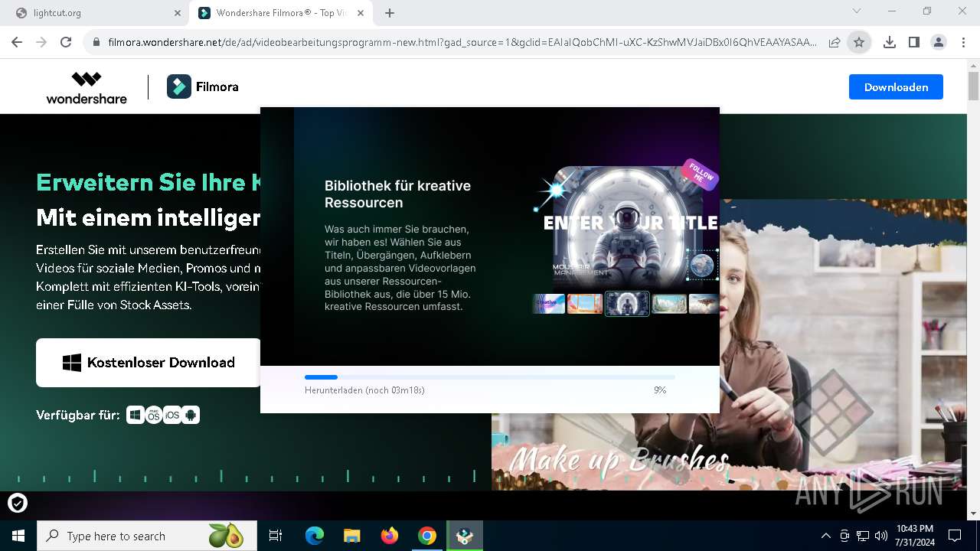Select the landscape template thumbnail
This screenshot has height=551, width=980.
669,304
